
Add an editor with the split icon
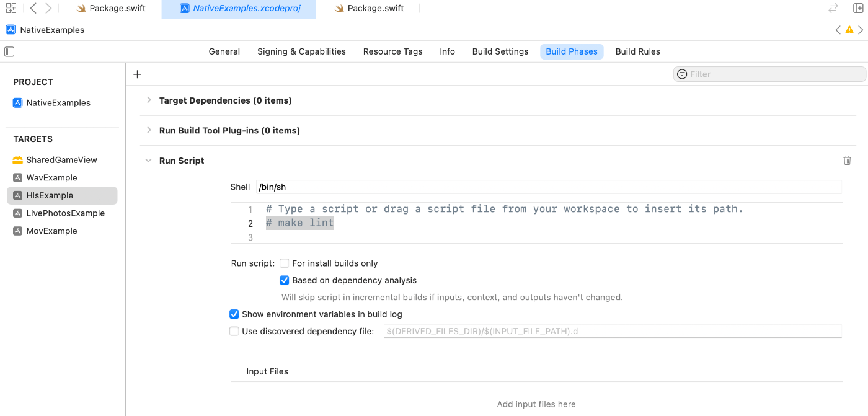tap(858, 8)
